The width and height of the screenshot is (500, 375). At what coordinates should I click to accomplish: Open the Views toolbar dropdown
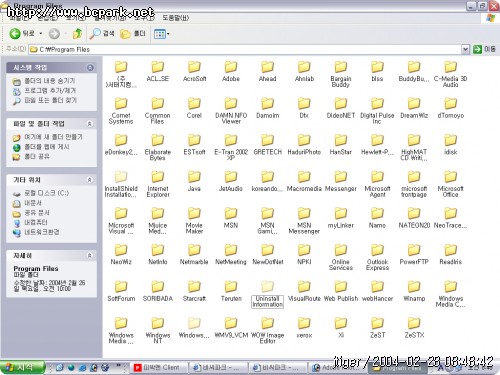[x=161, y=34]
